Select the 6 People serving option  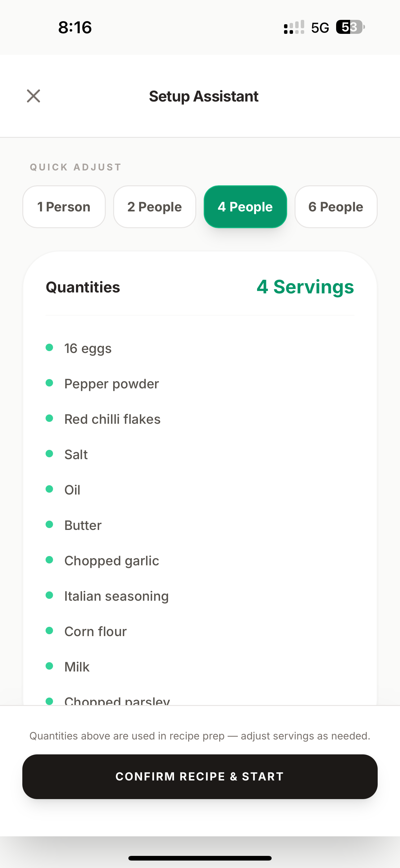tap(336, 207)
